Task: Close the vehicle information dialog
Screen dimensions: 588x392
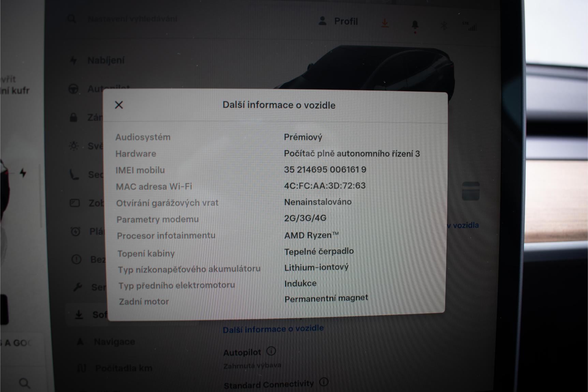Action: [119, 105]
